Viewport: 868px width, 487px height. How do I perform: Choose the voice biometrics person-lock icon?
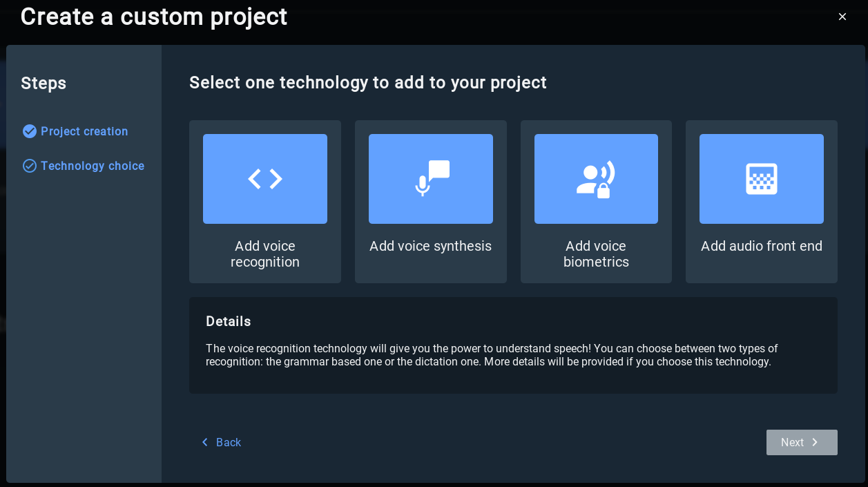pos(596,179)
